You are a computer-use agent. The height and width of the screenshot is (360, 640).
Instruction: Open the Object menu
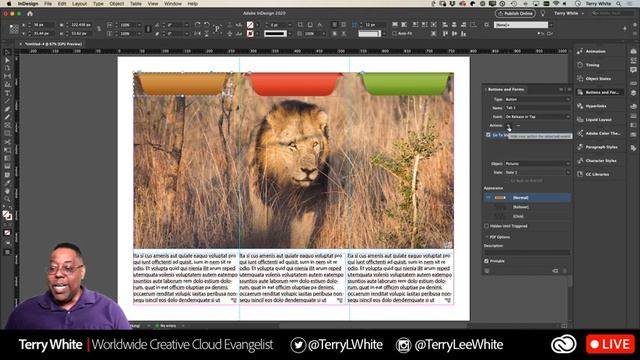[x=116, y=3]
